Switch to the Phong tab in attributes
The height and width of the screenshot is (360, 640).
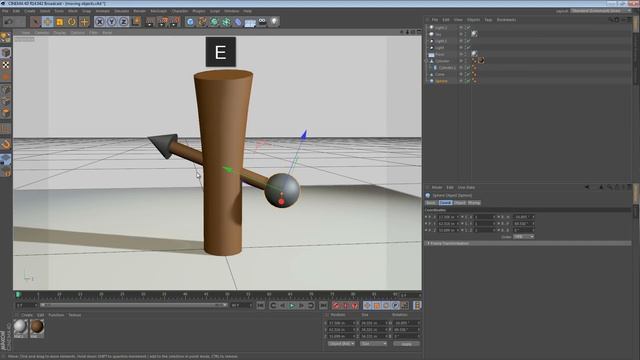pos(474,203)
